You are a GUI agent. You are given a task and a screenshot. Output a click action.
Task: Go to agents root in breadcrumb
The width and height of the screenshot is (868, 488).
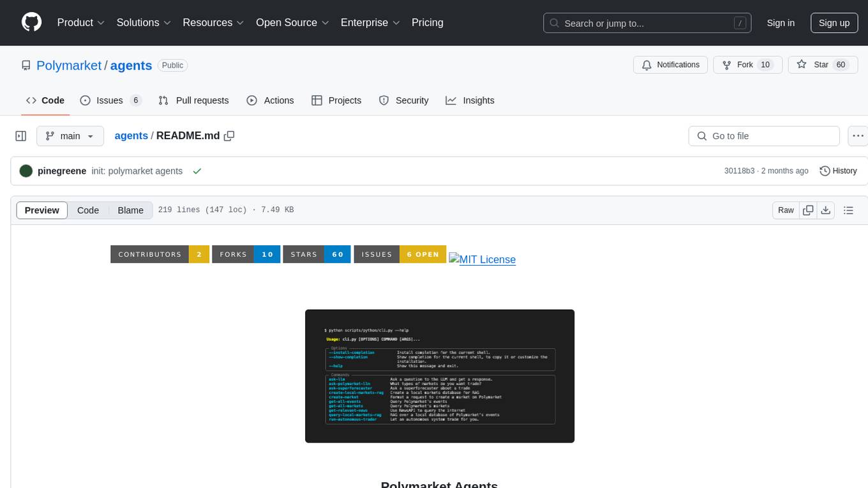click(x=131, y=135)
